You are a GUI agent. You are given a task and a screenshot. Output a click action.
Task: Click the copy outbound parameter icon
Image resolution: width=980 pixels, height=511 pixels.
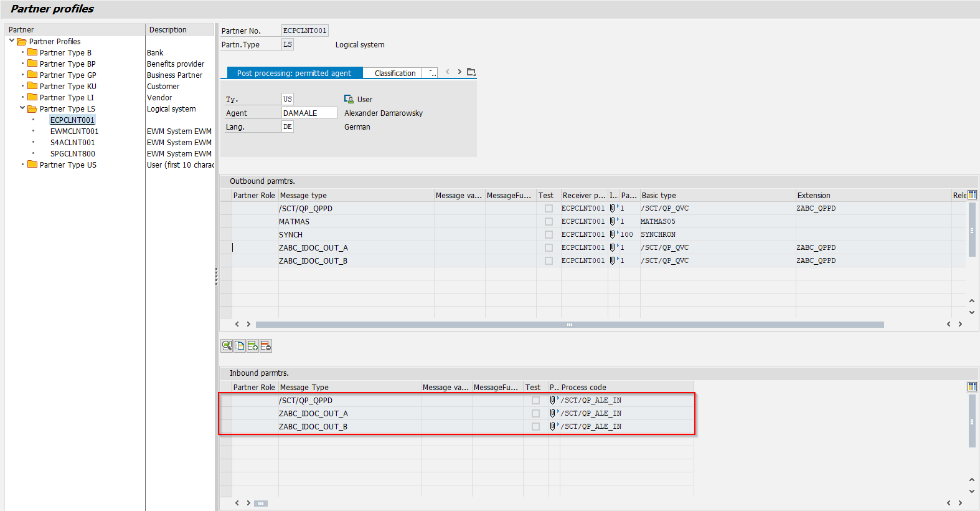coord(240,346)
